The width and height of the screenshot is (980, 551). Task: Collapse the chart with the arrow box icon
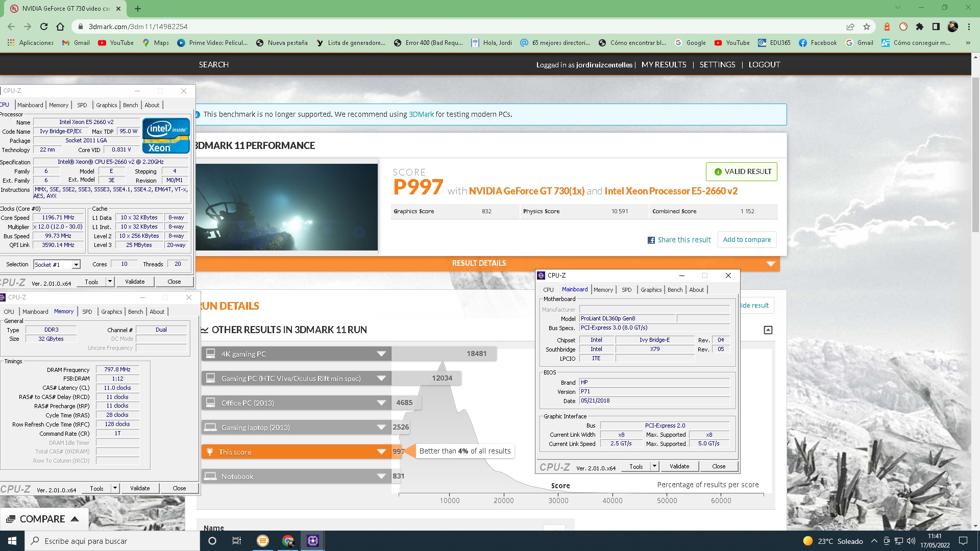(768, 330)
